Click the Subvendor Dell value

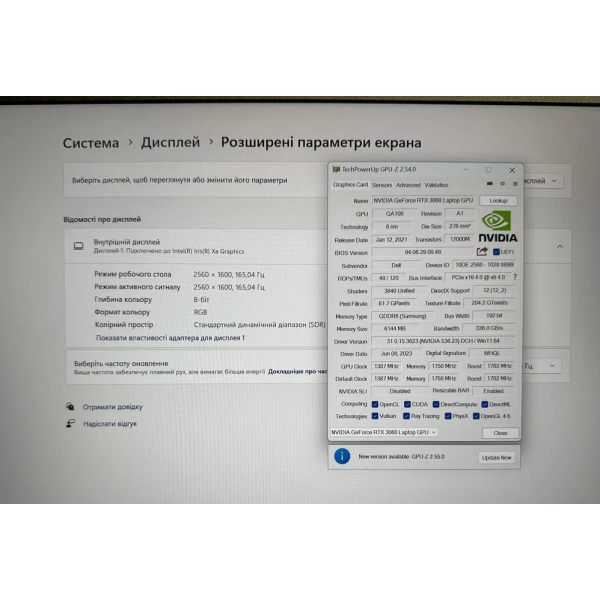point(396,265)
